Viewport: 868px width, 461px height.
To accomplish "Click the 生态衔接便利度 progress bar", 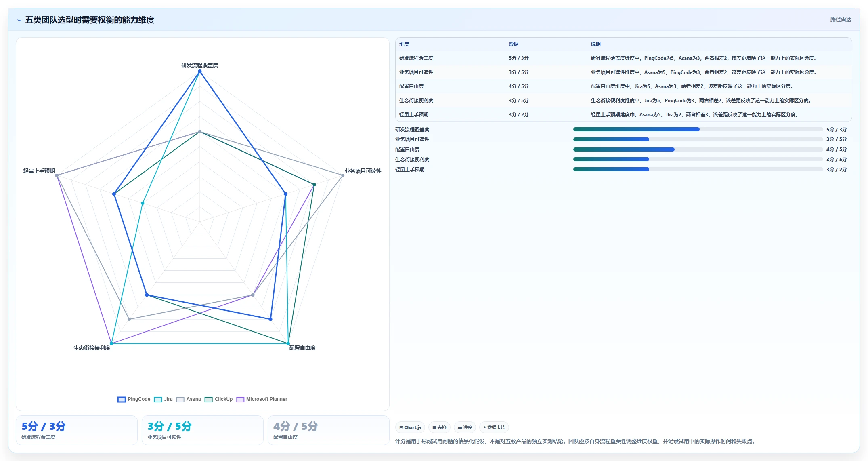I will pos(698,159).
